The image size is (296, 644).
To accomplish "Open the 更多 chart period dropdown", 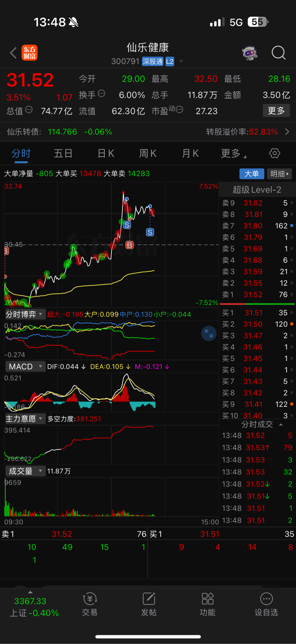I will coord(234,154).
